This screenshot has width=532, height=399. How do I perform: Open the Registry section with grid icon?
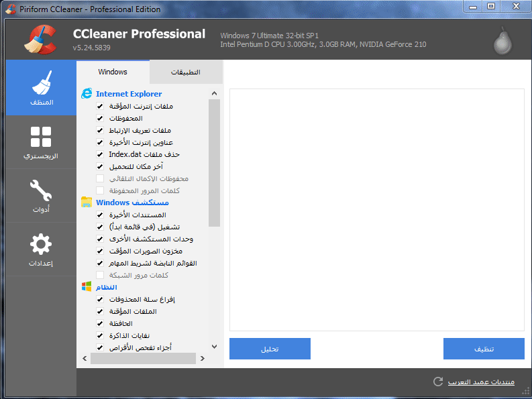[x=41, y=143]
